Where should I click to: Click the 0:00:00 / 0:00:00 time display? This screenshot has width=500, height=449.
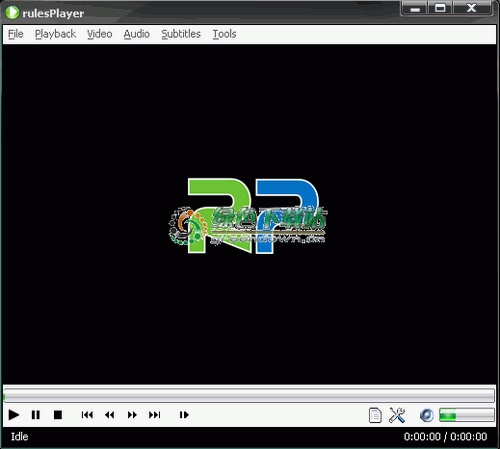pyautogui.click(x=445, y=437)
